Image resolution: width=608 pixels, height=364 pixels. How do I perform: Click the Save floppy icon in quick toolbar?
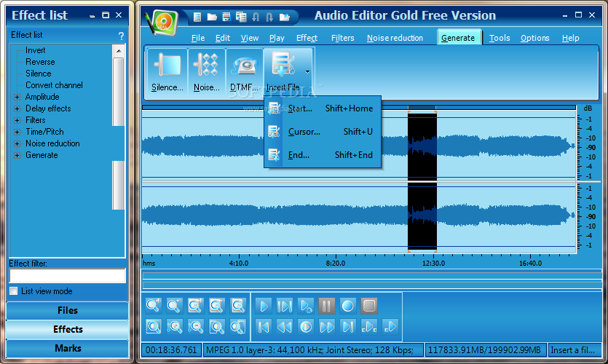coord(226,17)
